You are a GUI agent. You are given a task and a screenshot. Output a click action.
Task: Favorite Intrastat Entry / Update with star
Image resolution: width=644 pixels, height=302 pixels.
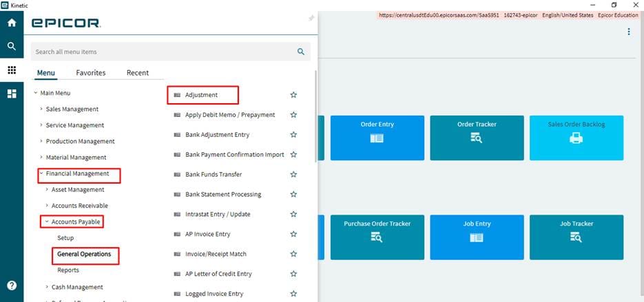click(x=293, y=214)
